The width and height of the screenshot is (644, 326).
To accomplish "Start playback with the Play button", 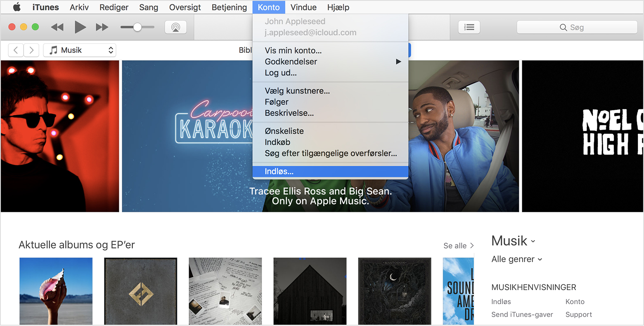I will tap(80, 27).
